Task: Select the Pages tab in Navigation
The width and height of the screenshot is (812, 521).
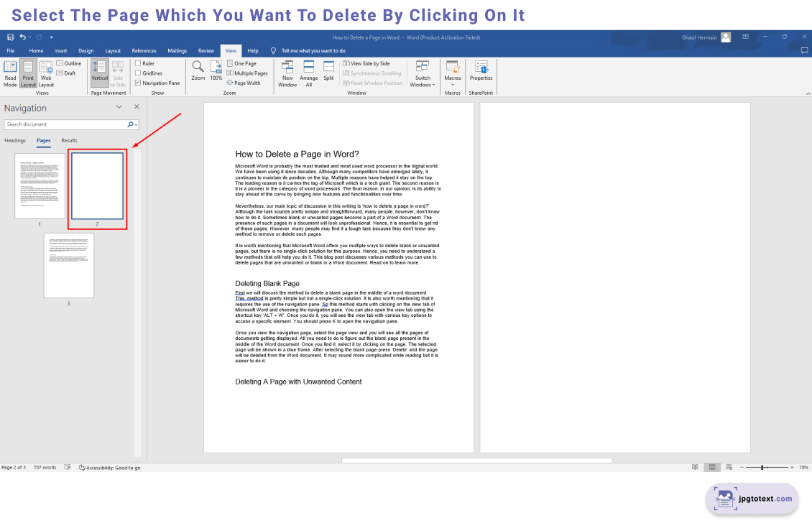Action: click(x=44, y=140)
